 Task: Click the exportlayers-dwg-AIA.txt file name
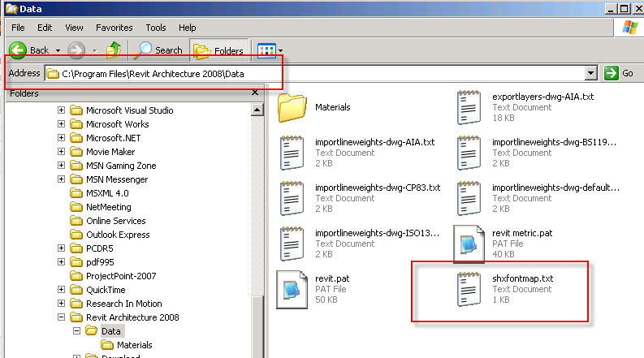(543, 97)
